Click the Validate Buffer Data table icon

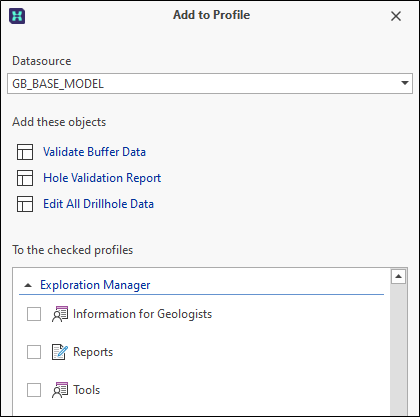25,152
